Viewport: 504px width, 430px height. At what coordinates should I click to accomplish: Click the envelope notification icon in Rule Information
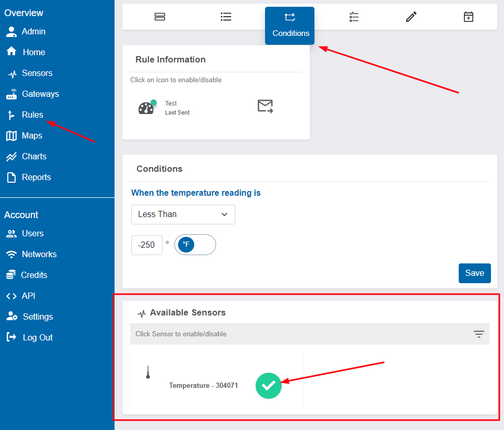click(265, 106)
